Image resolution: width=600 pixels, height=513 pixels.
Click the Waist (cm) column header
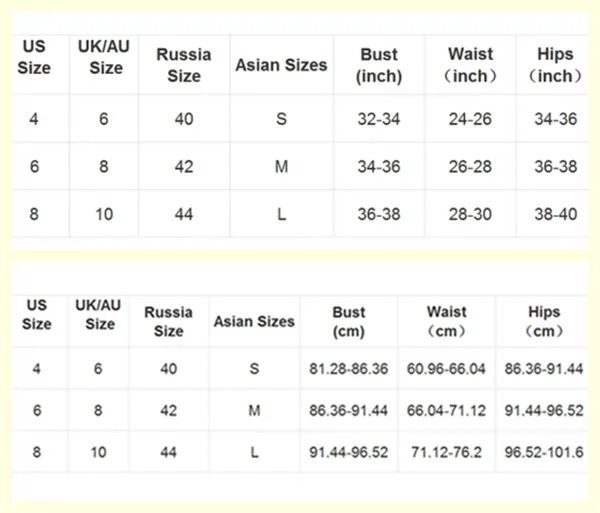point(447,321)
